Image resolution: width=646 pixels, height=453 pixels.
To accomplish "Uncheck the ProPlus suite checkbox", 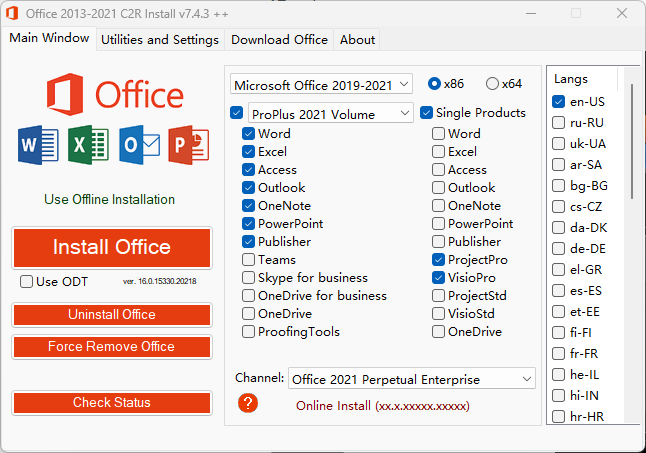I will point(236,112).
